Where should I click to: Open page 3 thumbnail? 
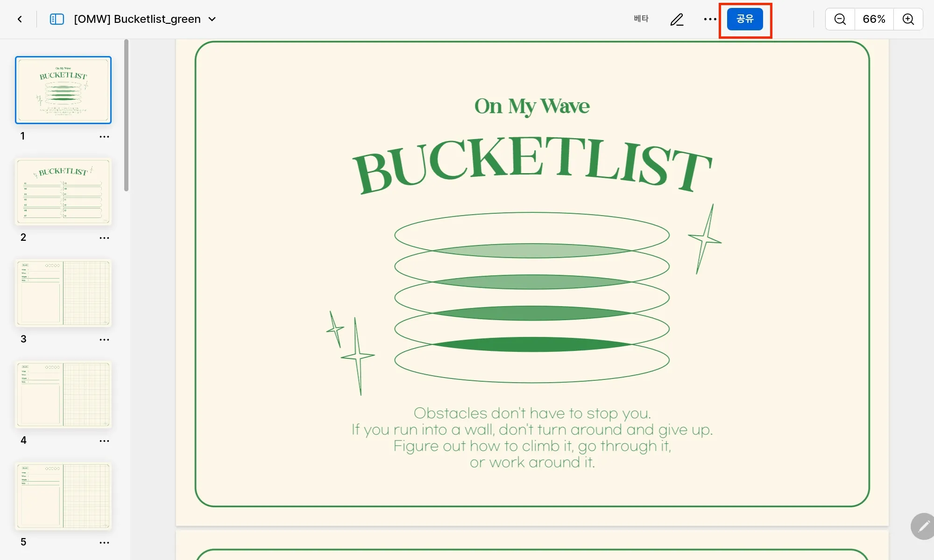click(63, 293)
